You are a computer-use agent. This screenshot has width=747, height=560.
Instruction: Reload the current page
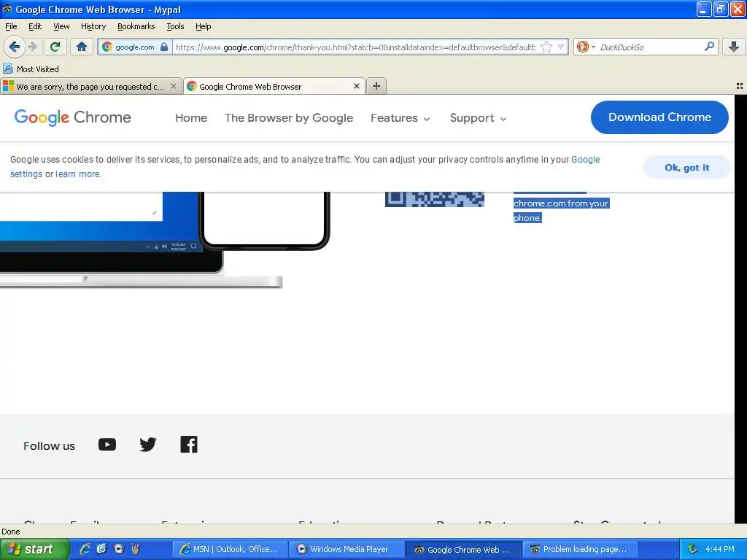55,47
